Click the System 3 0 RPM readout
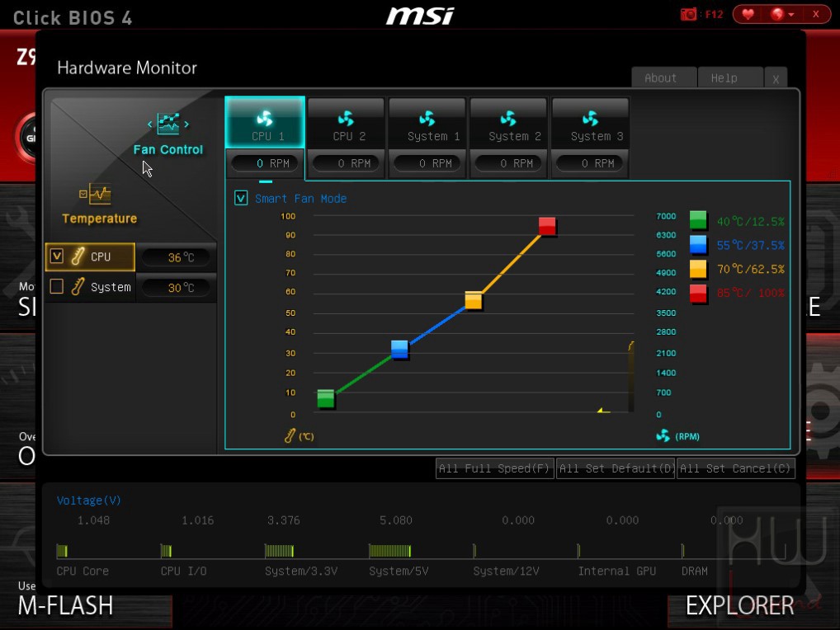Viewport: 840px width, 630px height. (590, 163)
